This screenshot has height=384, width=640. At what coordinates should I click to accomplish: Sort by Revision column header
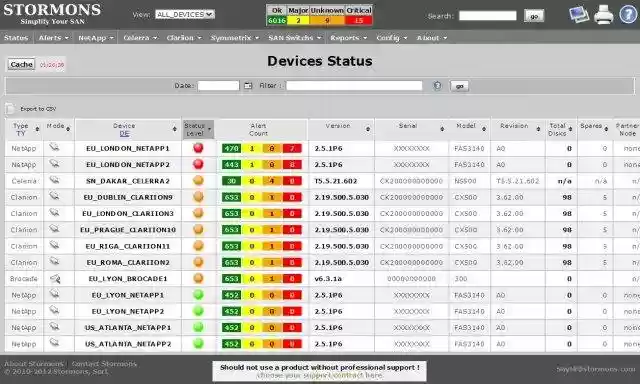518,129
